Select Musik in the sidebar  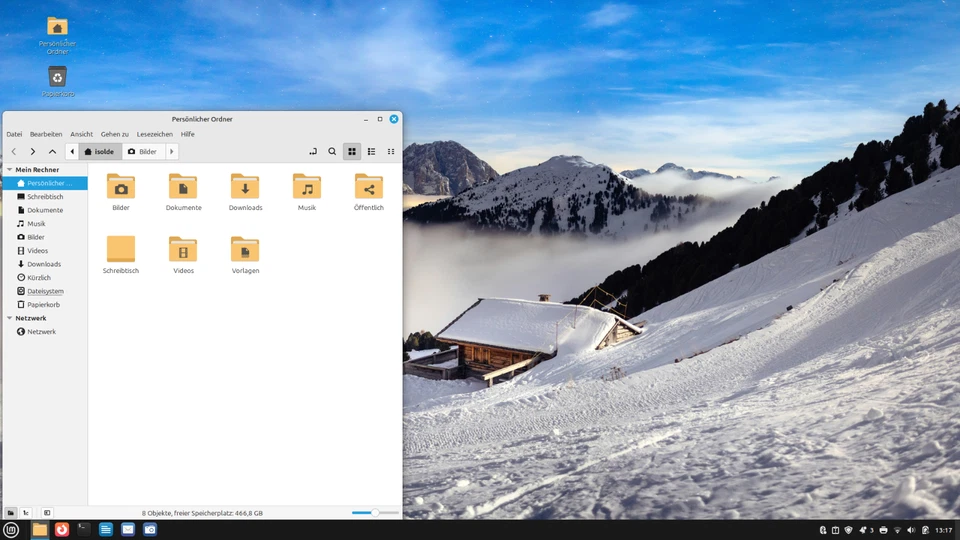[45, 223]
